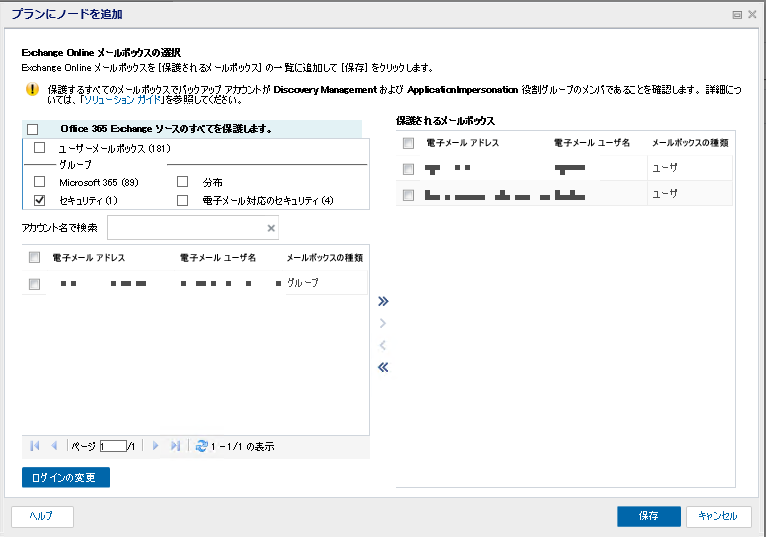Click the add-all double right arrow
This screenshot has height=537, width=766.
[x=383, y=301]
